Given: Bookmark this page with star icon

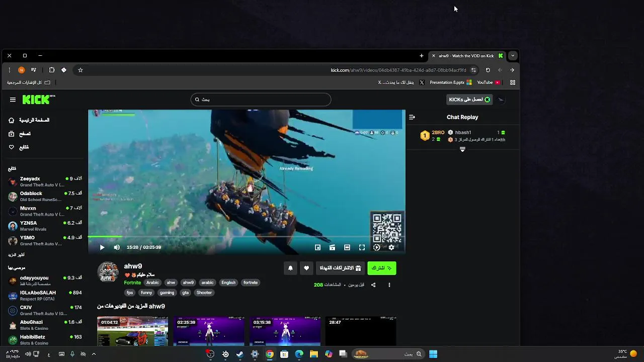Looking at the screenshot, I should point(80,70).
